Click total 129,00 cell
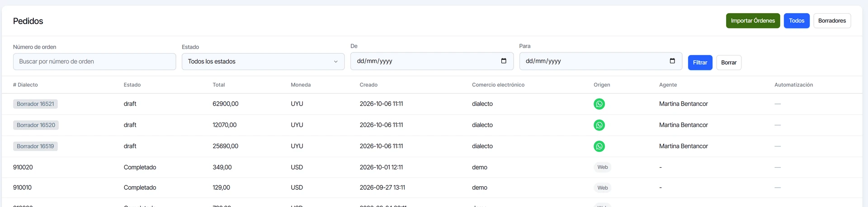The height and width of the screenshot is (207, 868). pos(221,188)
